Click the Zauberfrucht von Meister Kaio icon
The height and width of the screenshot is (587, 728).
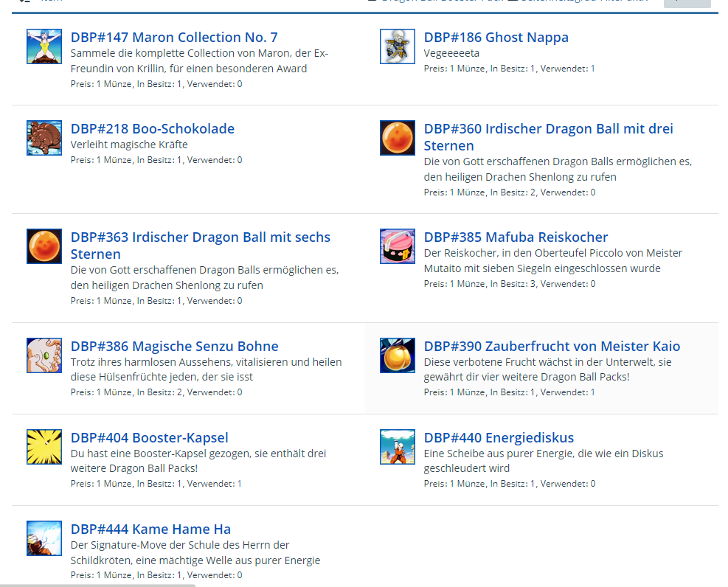[x=397, y=356]
